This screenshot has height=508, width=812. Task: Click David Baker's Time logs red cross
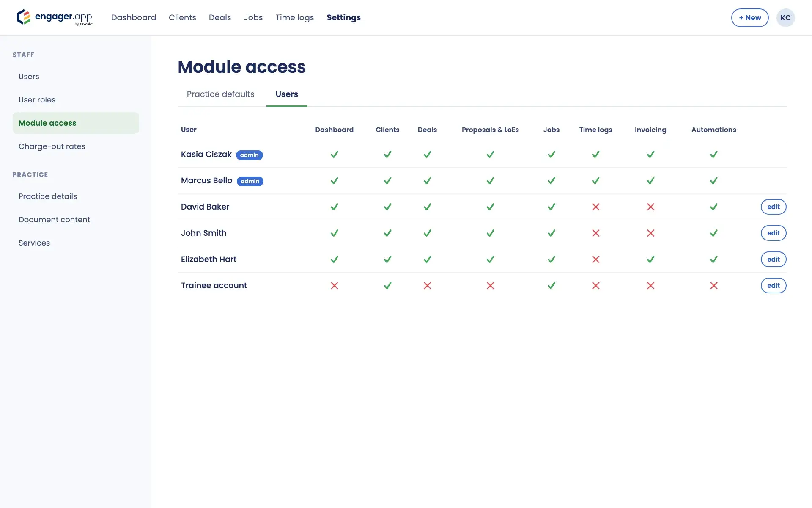(x=595, y=207)
